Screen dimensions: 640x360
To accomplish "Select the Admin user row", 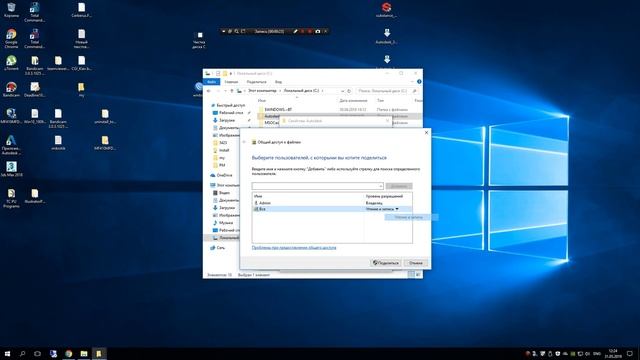I will click(x=332, y=203).
